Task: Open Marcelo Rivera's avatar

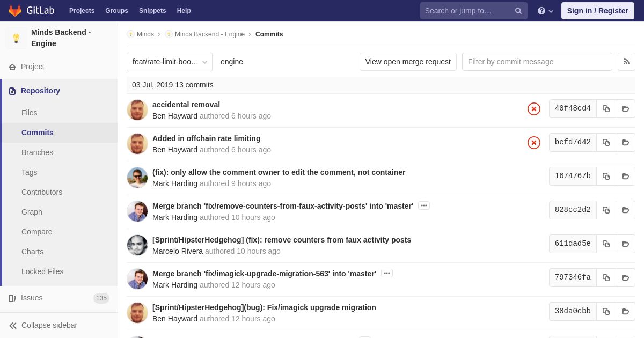Action: (x=137, y=245)
